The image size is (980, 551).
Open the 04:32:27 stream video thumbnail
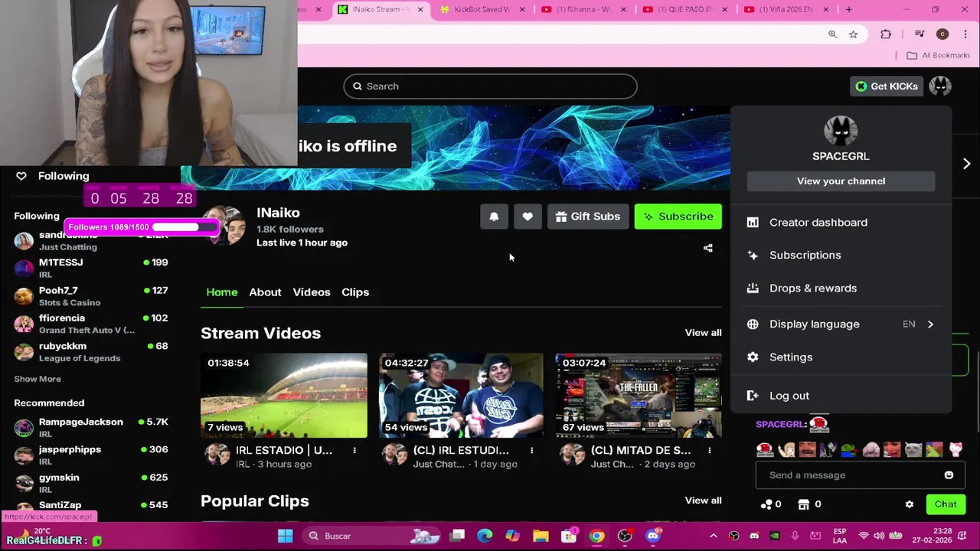coord(461,396)
